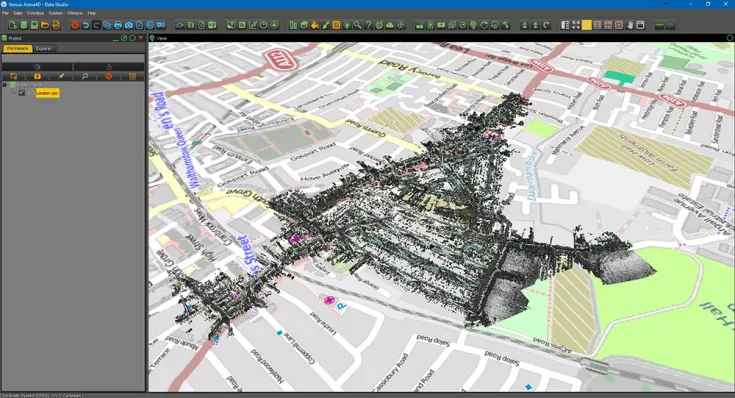Click the green clock icon
The width and height of the screenshot is (735, 398).
263,25
